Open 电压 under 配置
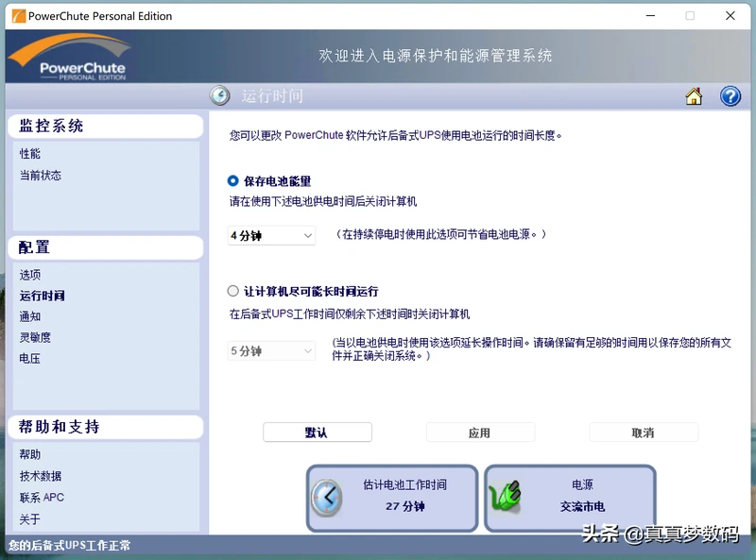 pos(30,359)
